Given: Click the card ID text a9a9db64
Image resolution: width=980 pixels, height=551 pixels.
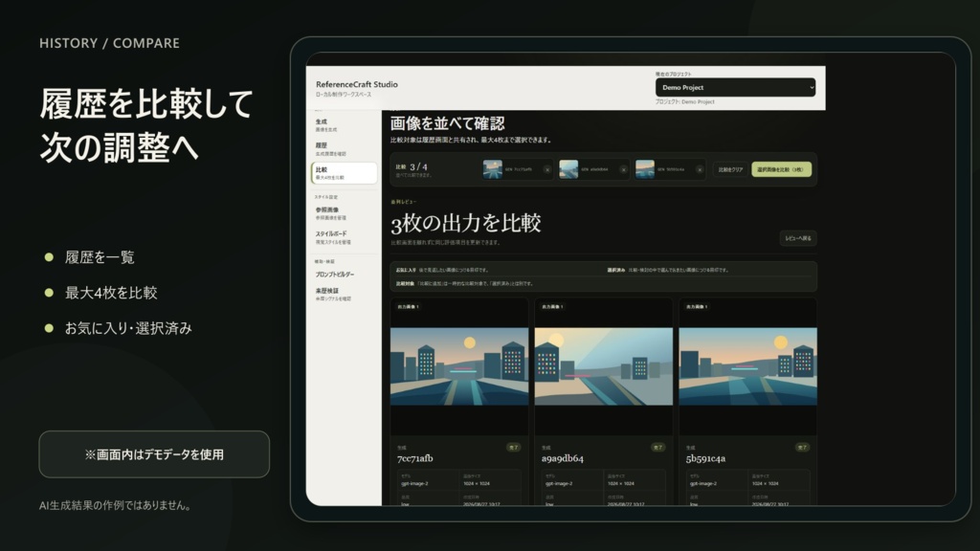Looking at the screenshot, I should 563,458.
